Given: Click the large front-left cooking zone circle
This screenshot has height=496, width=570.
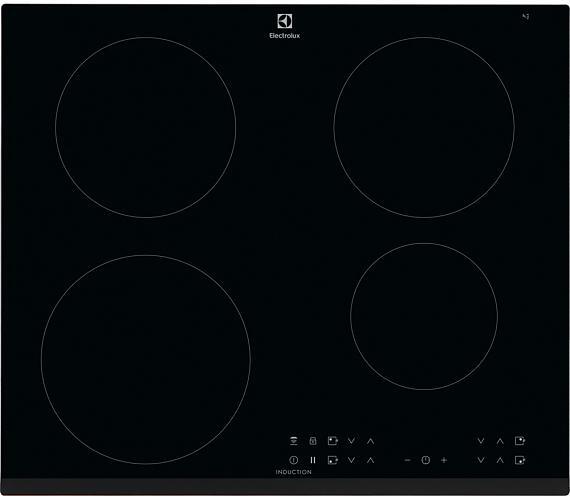Looking at the screenshot, I should tap(146, 359).
